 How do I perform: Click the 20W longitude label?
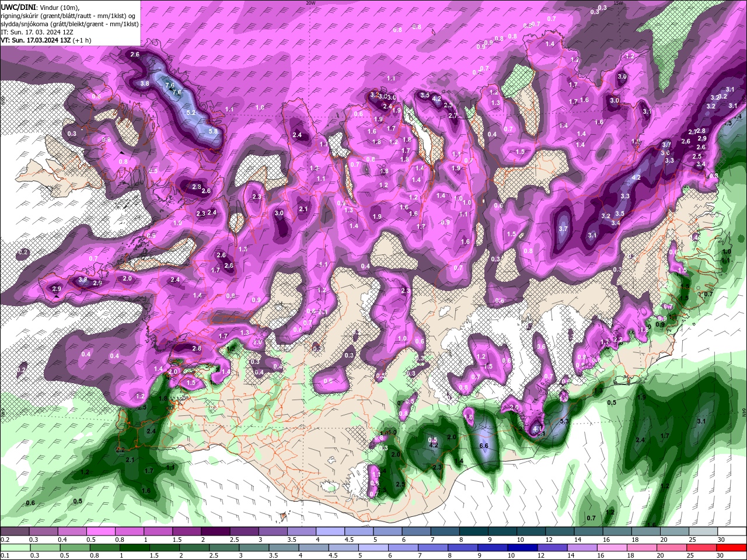point(310,3)
